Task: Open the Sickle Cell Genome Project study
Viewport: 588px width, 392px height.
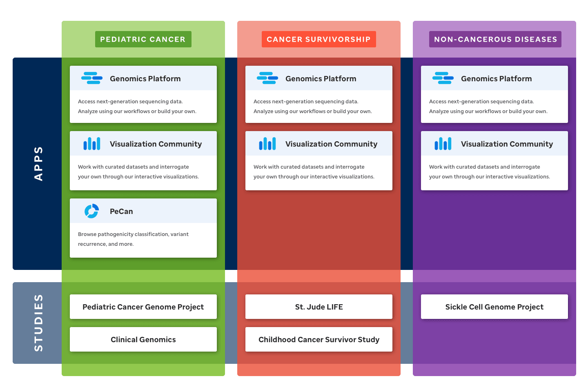Action: 494,307
